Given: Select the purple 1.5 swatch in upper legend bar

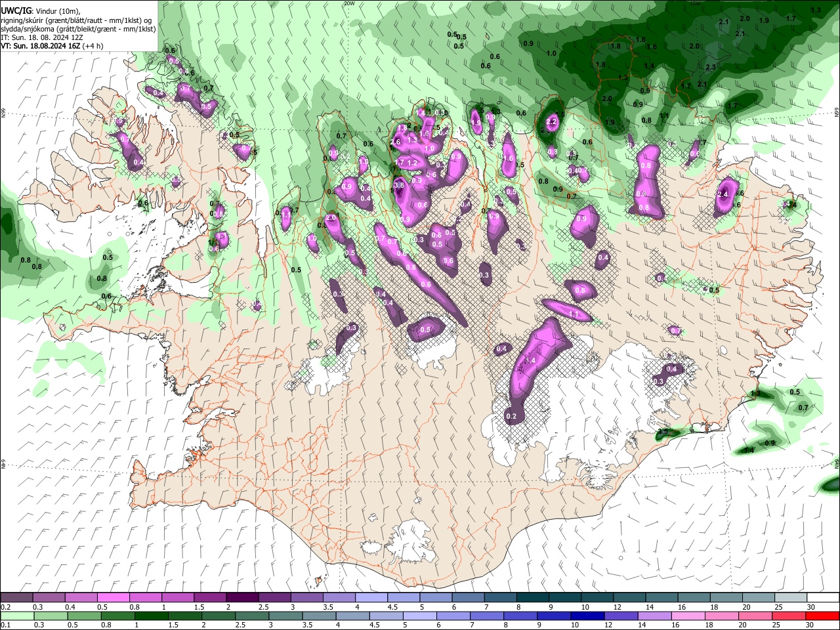Looking at the screenshot, I should pyautogui.click(x=209, y=598).
